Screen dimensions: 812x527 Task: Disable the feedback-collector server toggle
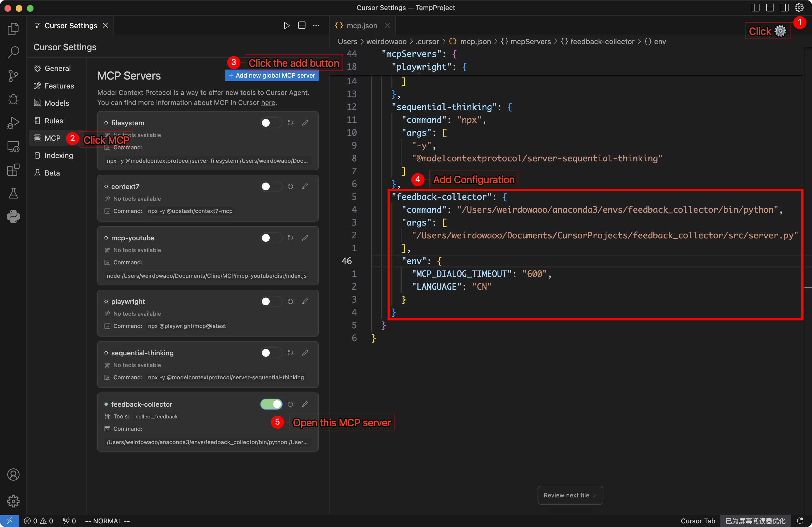pos(271,404)
